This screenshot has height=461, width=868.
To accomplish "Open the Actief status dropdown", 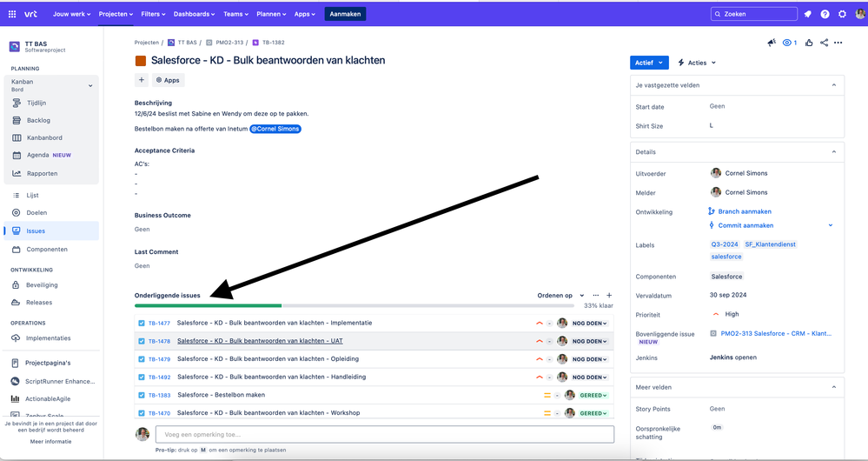I will click(649, 63).
